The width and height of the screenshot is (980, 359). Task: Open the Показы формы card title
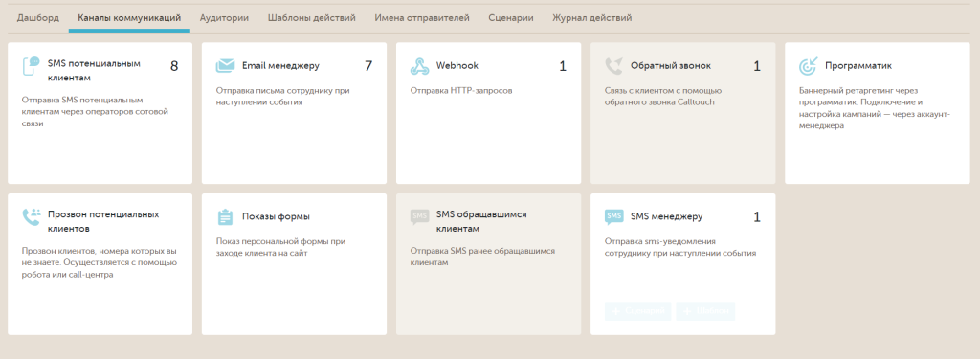point(276,216)
